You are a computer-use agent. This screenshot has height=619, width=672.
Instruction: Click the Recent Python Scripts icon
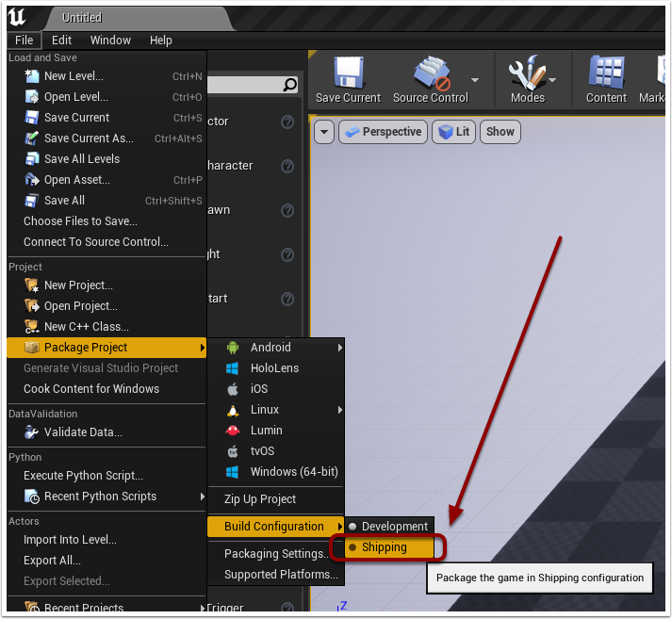pos(32,497)
